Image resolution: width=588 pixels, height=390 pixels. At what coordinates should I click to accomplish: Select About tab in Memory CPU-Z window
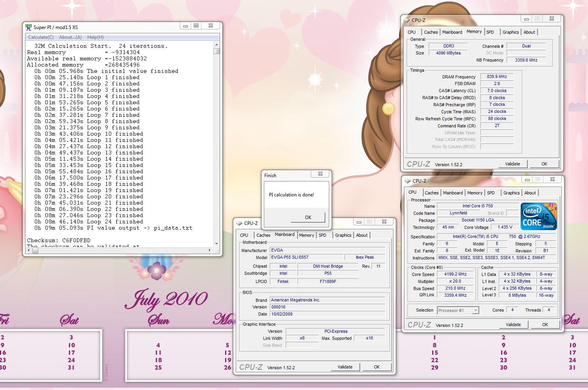coord(529,32)
